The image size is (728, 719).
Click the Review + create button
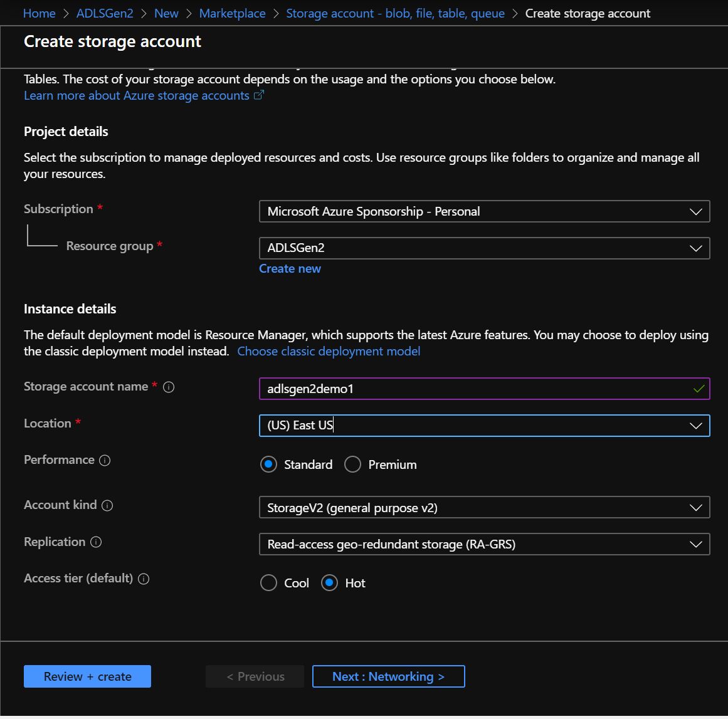coord(87,676)
